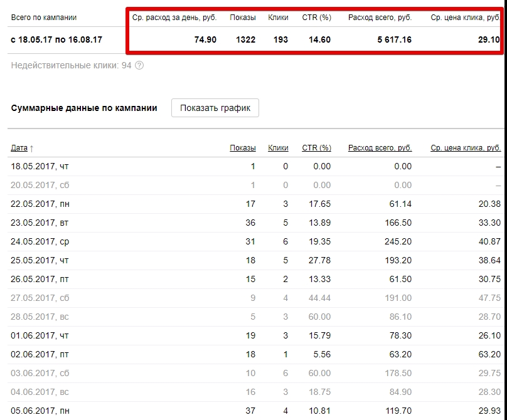Screen dimensions: 507x420
Task: Sort table by Показы column header
Action: (242, 148)
